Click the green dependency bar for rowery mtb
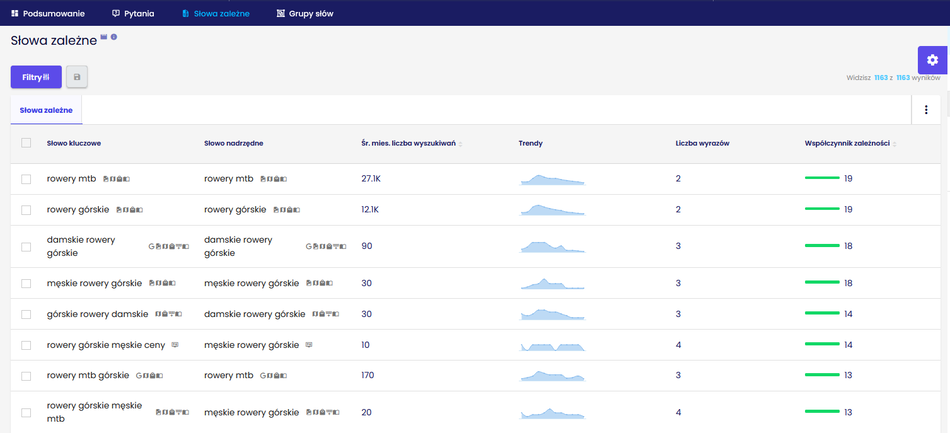Viewport: 950px width, 433px height. click(822, 178)
